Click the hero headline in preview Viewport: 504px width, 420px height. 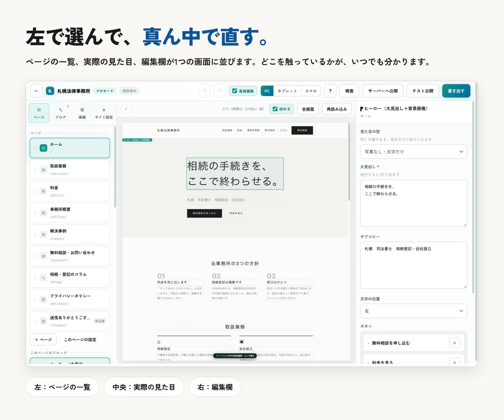(235, 174)
